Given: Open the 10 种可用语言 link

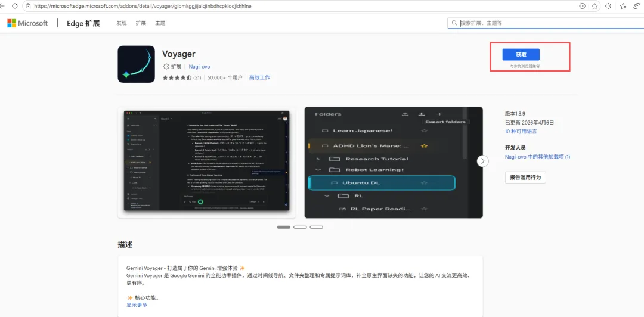Looking at the screenshot, I should tap(521, 132).
